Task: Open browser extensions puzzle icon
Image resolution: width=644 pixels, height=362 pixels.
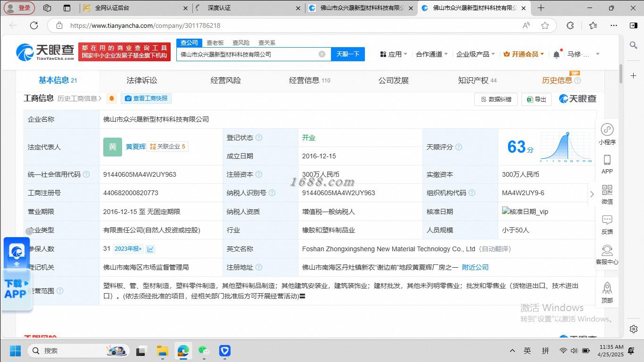Action: pos(570,25)
